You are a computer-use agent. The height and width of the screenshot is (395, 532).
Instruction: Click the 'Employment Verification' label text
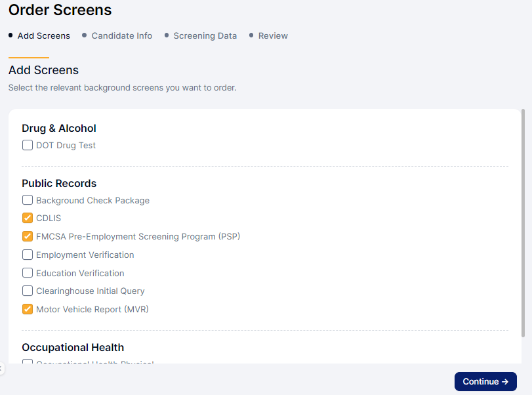[85, 255]
